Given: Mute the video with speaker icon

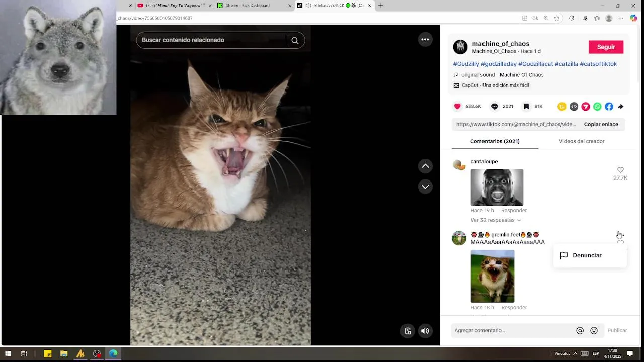Looking at the screenshot, I should tap(425, 331).
